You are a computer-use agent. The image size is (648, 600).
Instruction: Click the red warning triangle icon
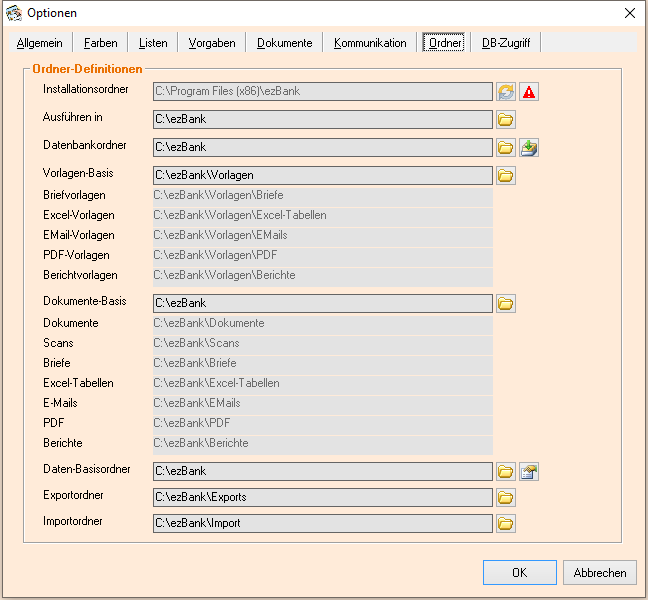point(529,92)
